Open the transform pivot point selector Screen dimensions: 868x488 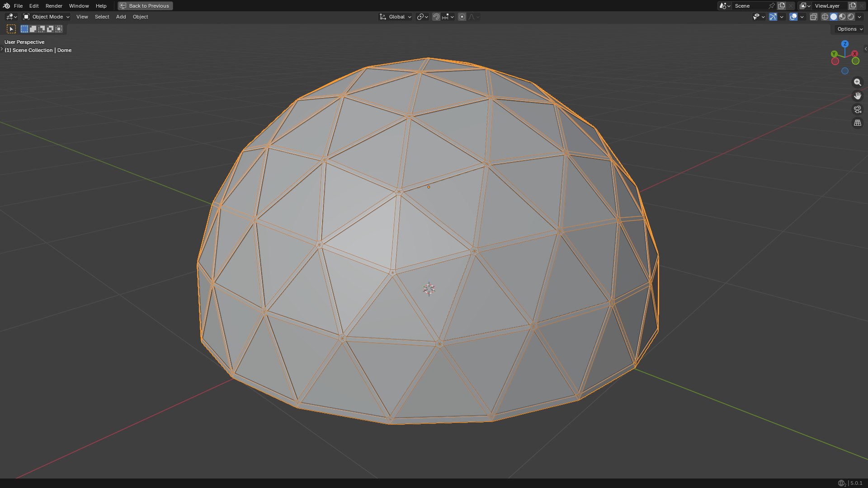422,17
